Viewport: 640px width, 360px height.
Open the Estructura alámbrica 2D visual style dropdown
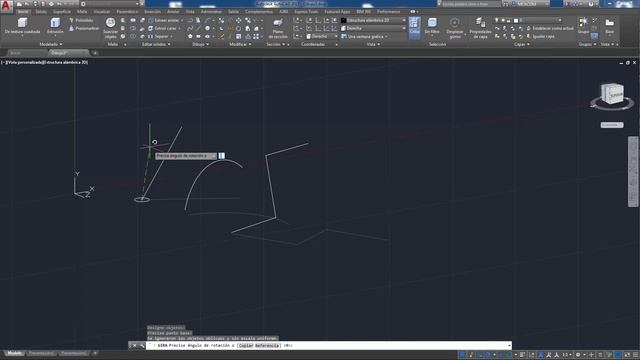point(373,20)
